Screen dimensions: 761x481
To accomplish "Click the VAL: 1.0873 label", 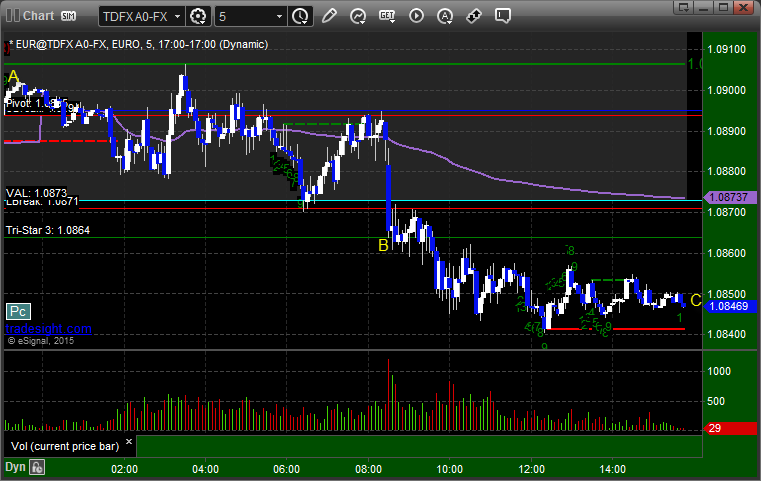I will point(36,193).
